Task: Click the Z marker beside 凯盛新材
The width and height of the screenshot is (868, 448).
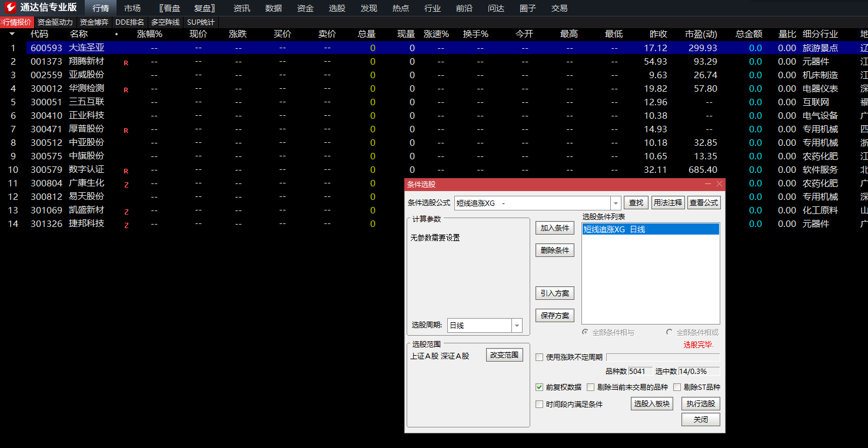Action: coord(126,212)
